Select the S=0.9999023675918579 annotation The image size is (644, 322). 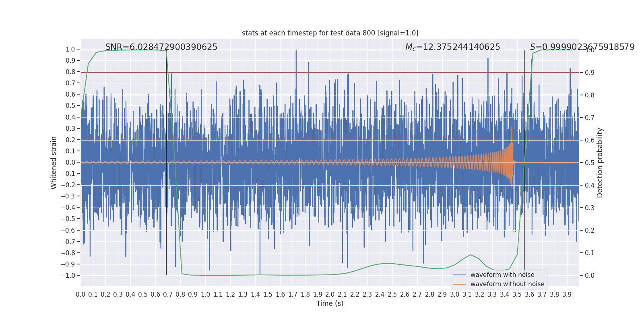click(x=582, y=47)
